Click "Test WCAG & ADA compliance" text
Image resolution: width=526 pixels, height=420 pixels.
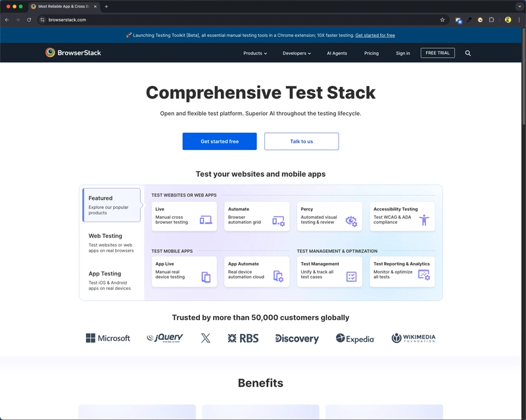392,220
